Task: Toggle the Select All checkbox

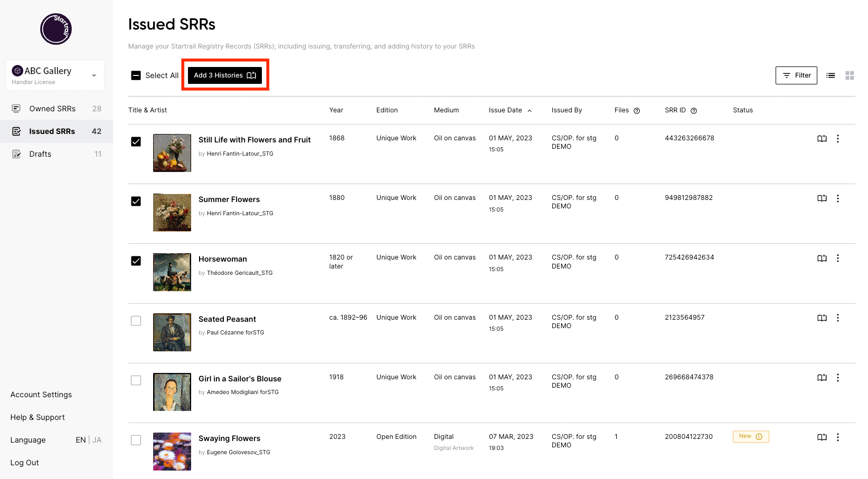Action: tap(136, 75)
